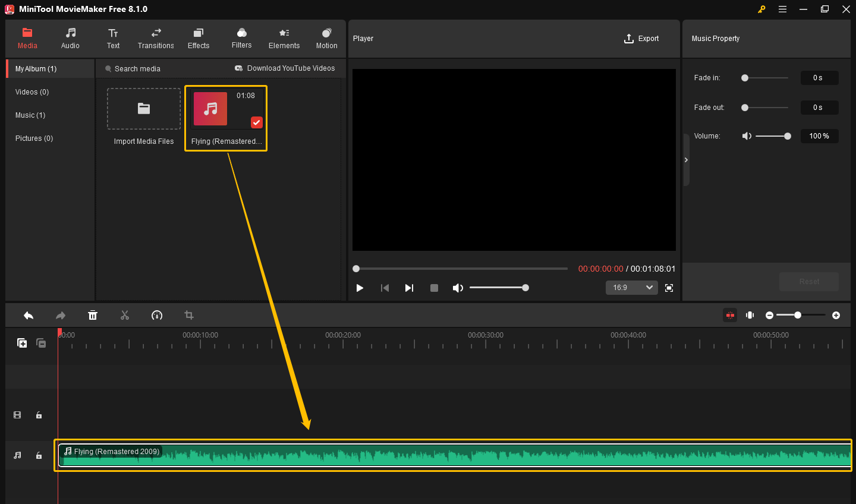The height and width of the screenshot is (504, 856).
Task: Open the hamburger main menu
Action: pos(782,9)
